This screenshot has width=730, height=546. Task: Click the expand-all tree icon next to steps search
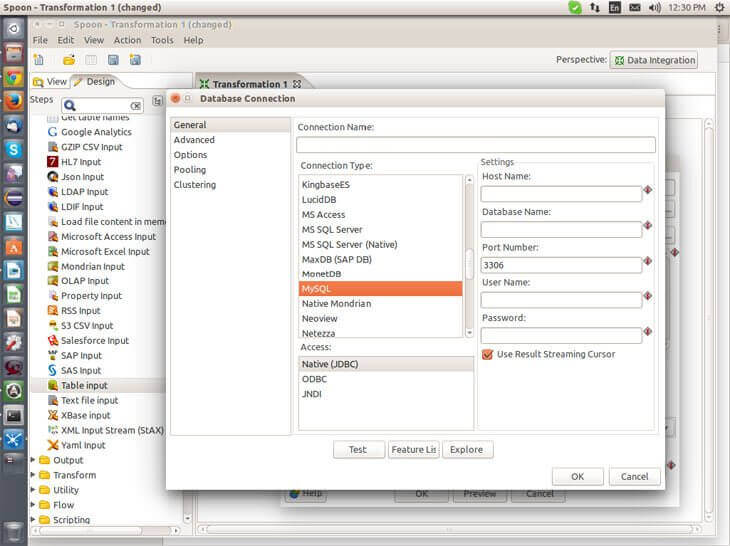(x=158, y=101)
